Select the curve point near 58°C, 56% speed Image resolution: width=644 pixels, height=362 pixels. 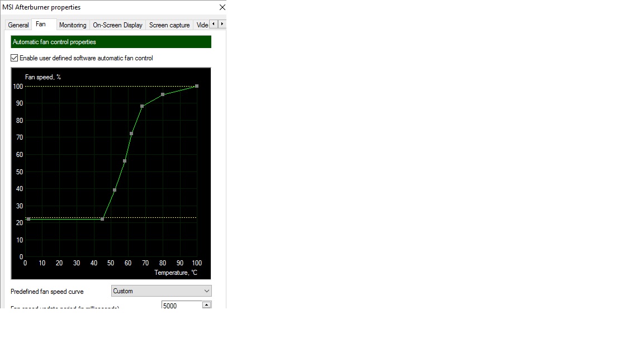coord(125,161)
